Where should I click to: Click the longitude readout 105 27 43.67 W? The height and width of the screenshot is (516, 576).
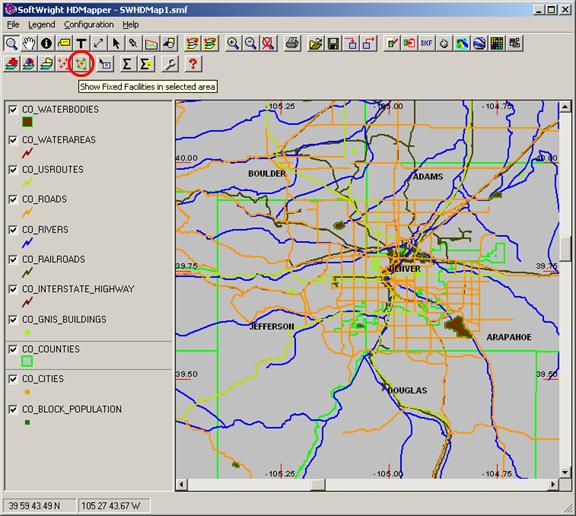pyautogui.click(x=114, y=506)
